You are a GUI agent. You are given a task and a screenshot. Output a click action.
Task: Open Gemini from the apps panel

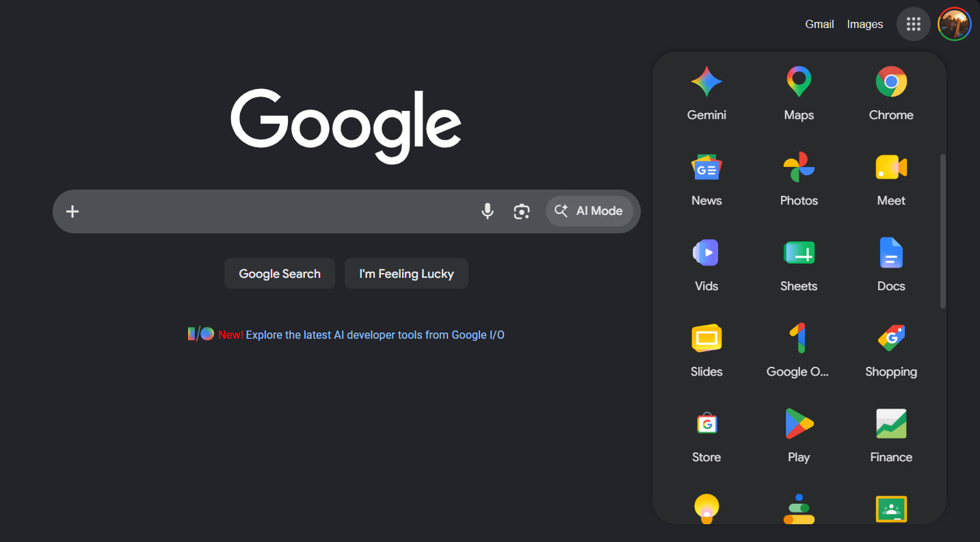click(706, 94)
